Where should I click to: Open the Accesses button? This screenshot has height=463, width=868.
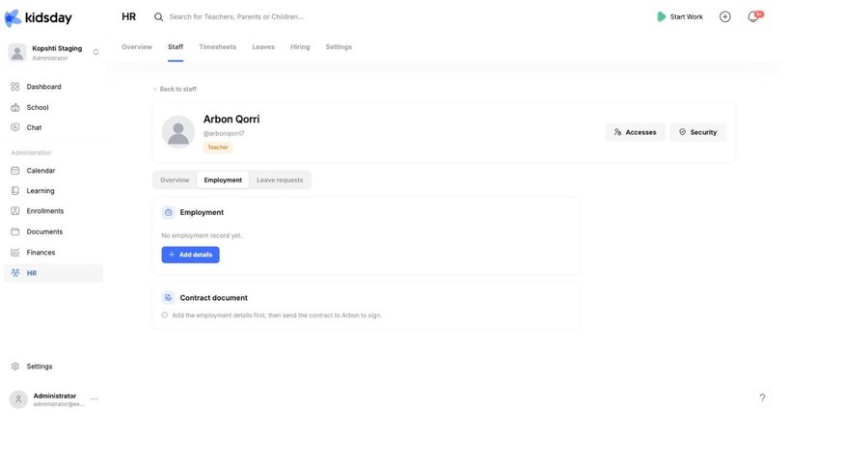click(x=635, y=132)
